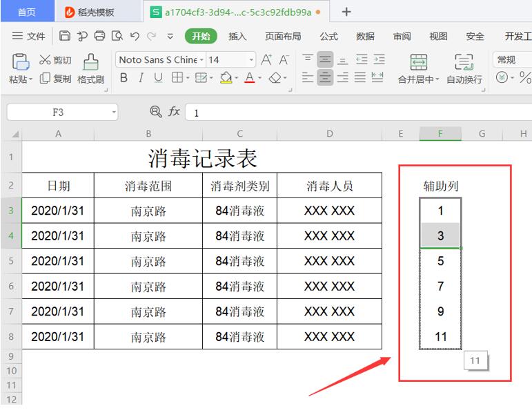Click the 辅助列 header cell
The image size is (532, 415).
pyautogui.click(x=440, y=186)
